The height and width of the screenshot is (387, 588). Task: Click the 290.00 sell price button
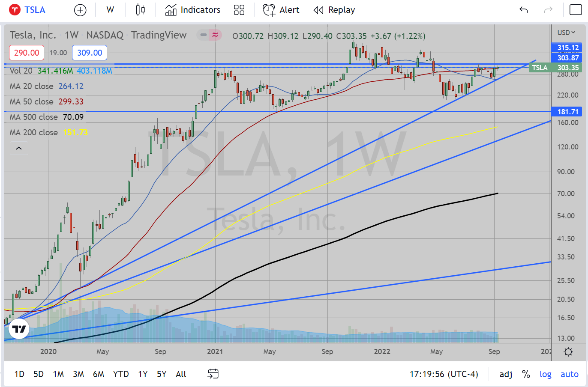point(27,53)
